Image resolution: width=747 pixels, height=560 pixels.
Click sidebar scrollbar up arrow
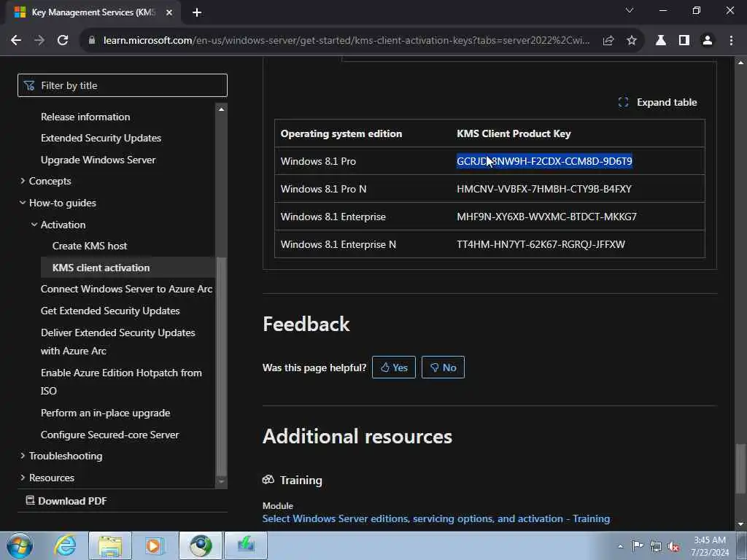coord(221,109)
